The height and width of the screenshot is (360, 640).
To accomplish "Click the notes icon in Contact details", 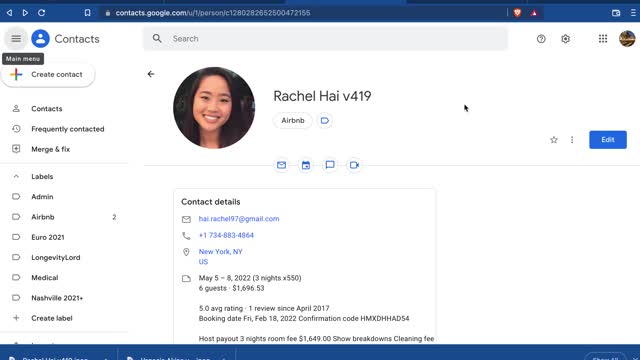I will click(x=186, y=278).
